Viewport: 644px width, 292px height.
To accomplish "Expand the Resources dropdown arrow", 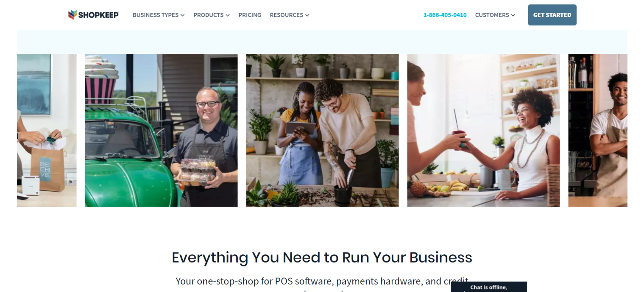I will click(307, 15).
